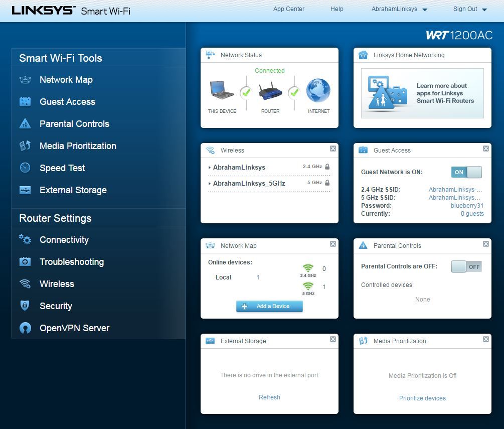The image size is (504, 429).
Task: Open Guest Access from the sidebar
Action: tap(26, 102)
